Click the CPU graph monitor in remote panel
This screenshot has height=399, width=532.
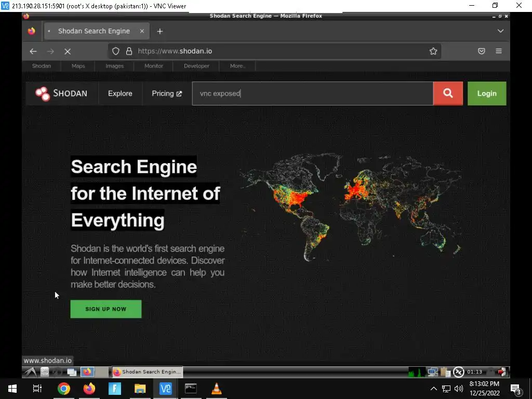pos(417,372)
